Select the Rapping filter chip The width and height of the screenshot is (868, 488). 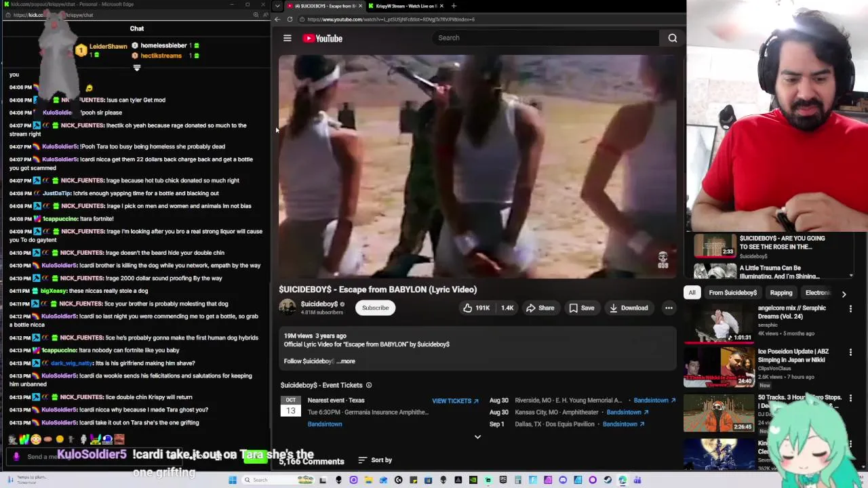(781, 293)
